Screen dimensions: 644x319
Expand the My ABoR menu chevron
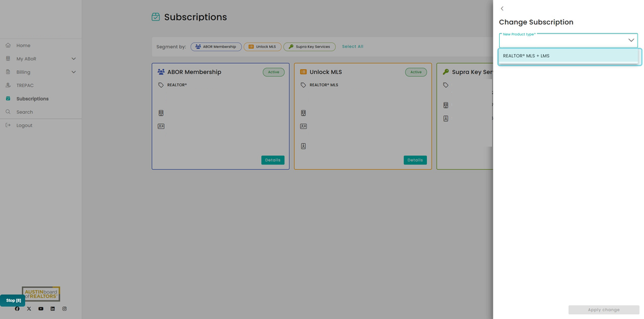pyautogui.click(x=74, y=59)
